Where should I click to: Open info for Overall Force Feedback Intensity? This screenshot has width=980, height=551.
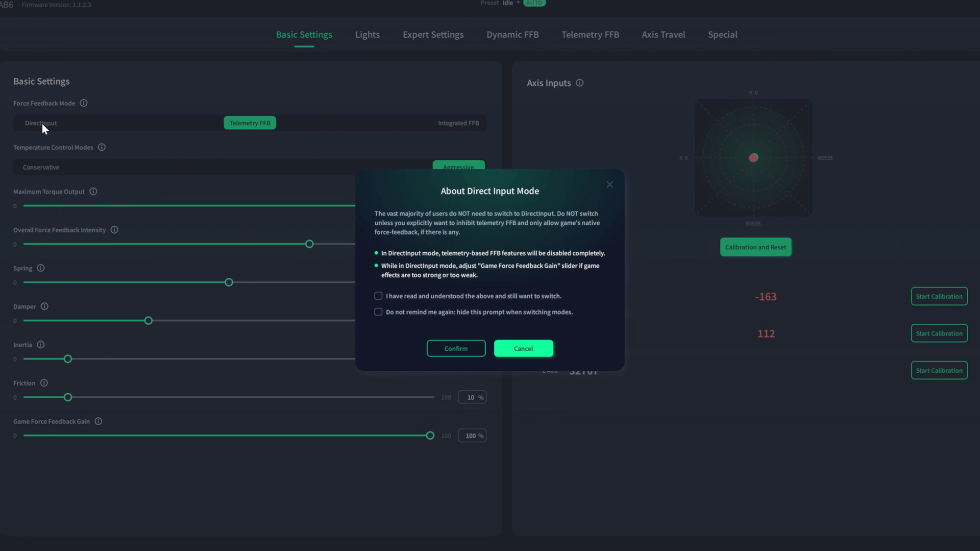tap(114, 230)
